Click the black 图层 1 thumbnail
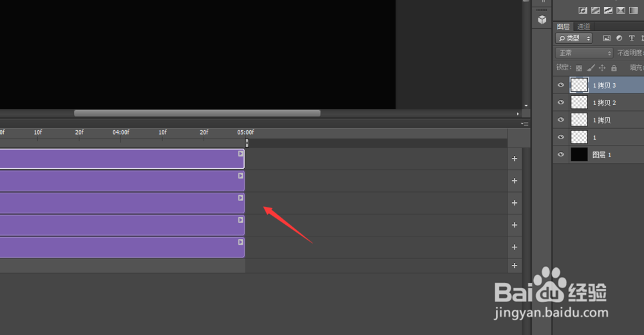Screen dimensions: 644x335 click(x=579, y=155)
